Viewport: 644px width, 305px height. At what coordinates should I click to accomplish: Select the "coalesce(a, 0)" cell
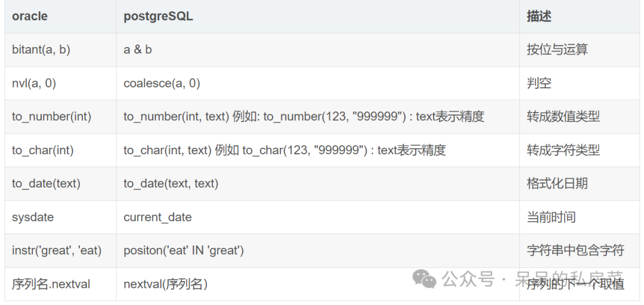[x=162, y=83]
